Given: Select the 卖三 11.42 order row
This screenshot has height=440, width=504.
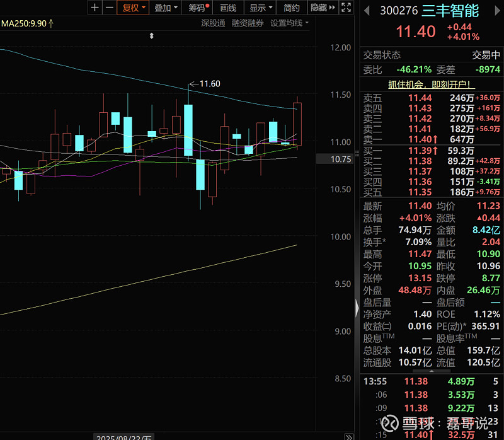Looking at the screenshot, I should tap(432, 119).
